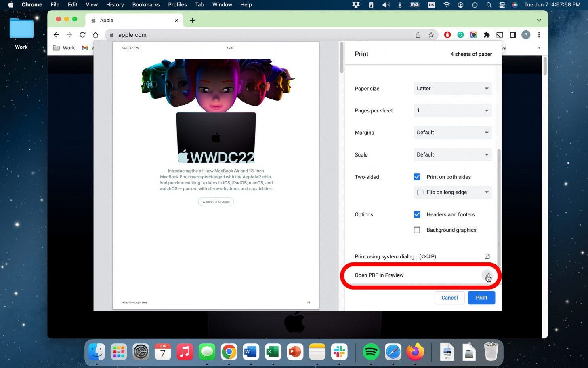Open Chrome's three-dot menu

pyautogui.click(x=539, y=35)
